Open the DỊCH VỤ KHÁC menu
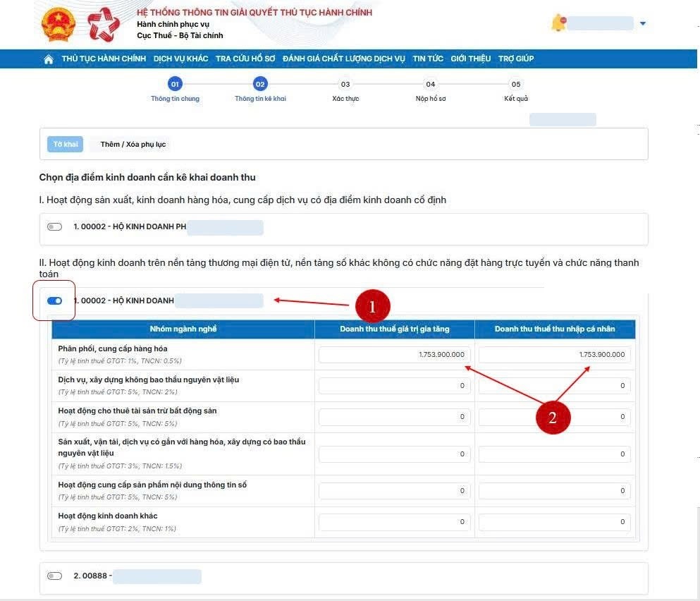Screen dimensions: 700x601 pos(181,59)
